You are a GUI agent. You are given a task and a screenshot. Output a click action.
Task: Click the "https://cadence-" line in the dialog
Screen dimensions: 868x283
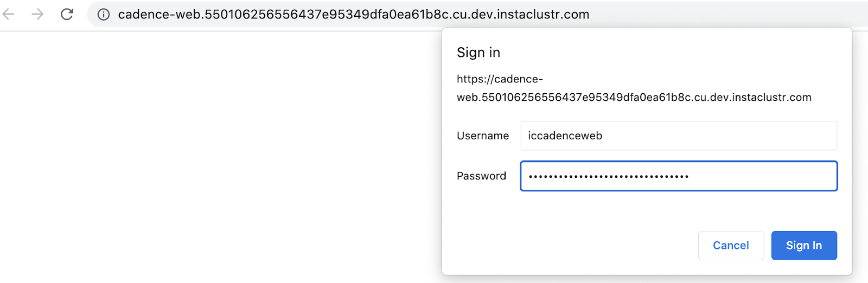coord(500,79)
